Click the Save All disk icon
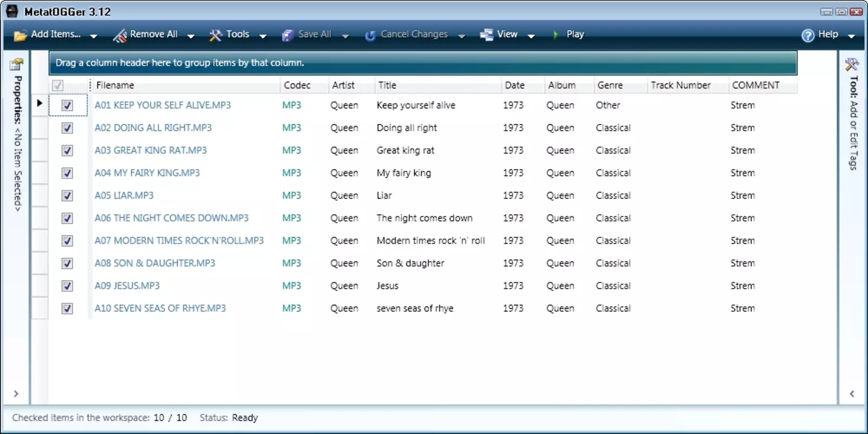This screenshot has height=434, width=868. click(288, 35)
